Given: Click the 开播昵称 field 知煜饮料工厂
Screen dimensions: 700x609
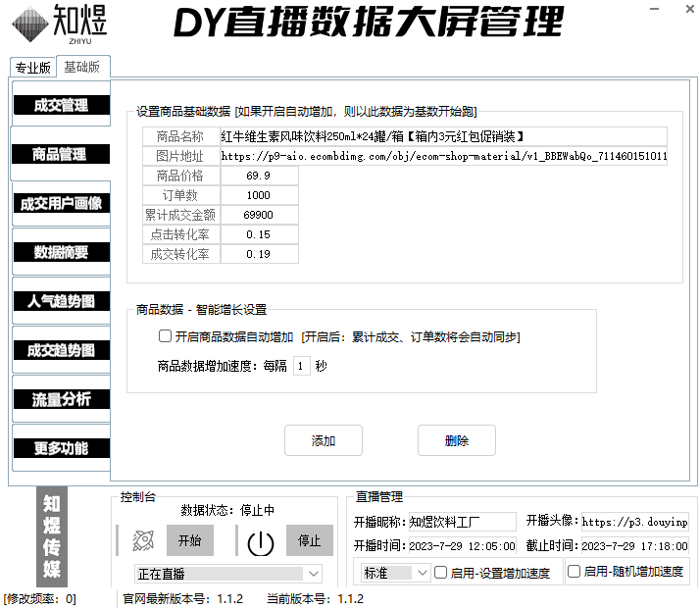Looking at the screenshot, I should point(463,522).
